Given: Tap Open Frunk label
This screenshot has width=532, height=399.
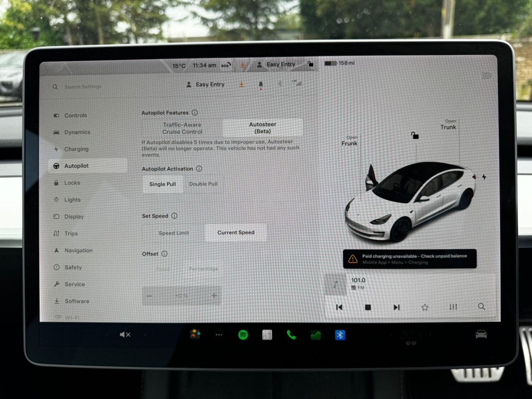Looking at the screenshot, I should 349,141.
